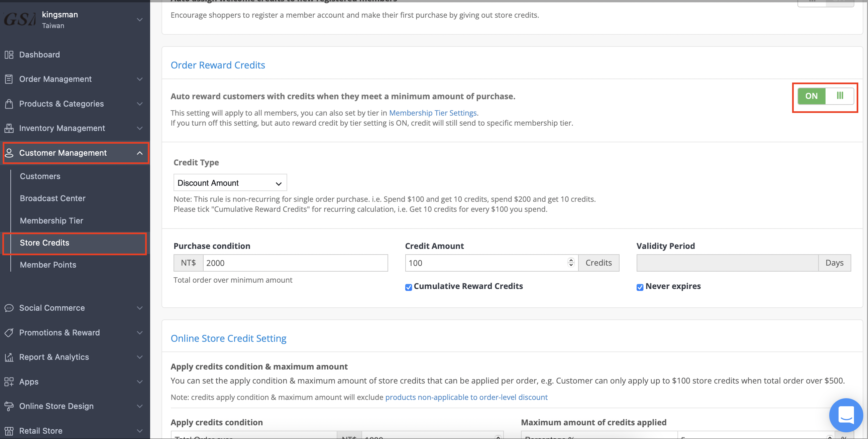Uncheck the Never expires checkbox
The height and width of the screenshot is (439, 868).
click(x=640, y=287)
